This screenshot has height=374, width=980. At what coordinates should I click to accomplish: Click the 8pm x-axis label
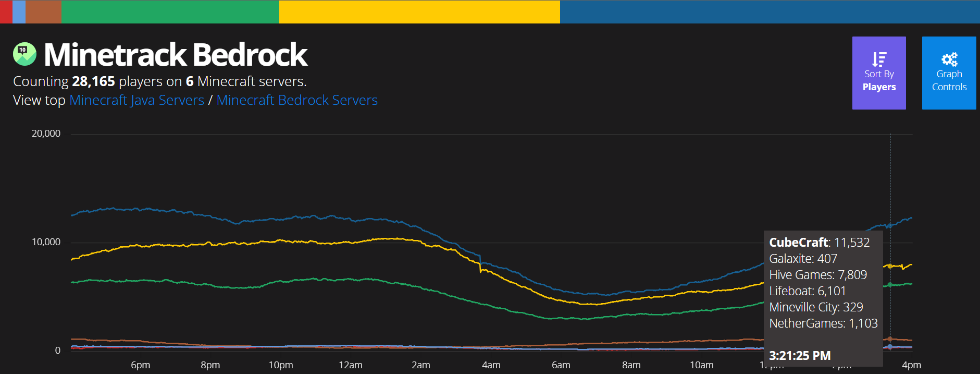pos(210,365)
